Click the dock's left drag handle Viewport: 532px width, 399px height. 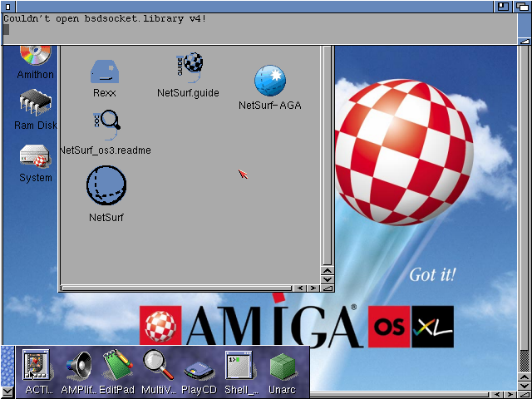[7, 366]
